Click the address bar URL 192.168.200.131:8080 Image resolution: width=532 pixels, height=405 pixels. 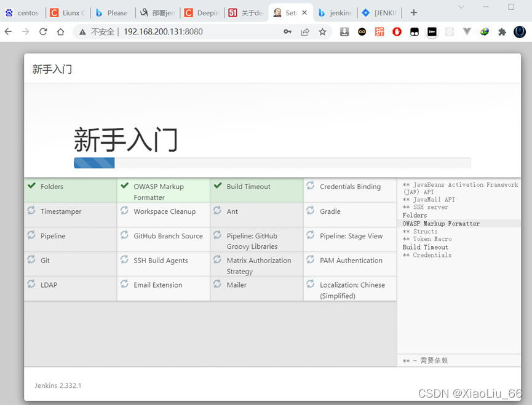click(x=163, y=32)
